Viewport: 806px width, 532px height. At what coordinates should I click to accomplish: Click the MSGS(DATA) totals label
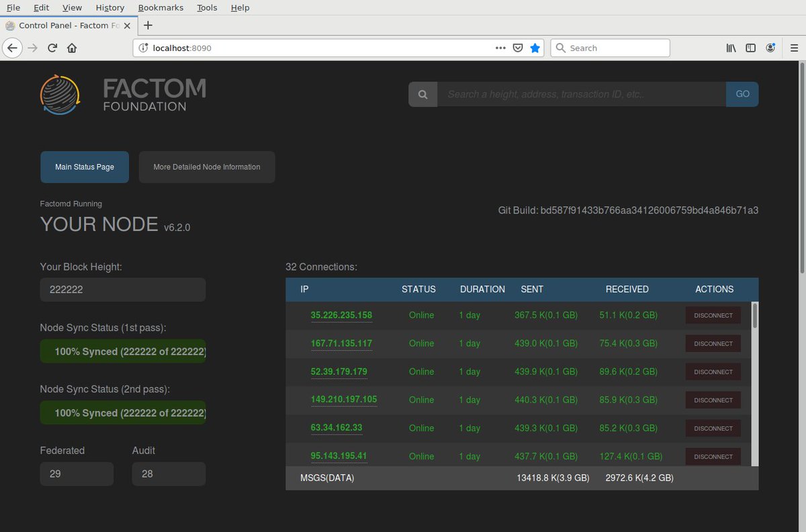[x=327, y=478]
